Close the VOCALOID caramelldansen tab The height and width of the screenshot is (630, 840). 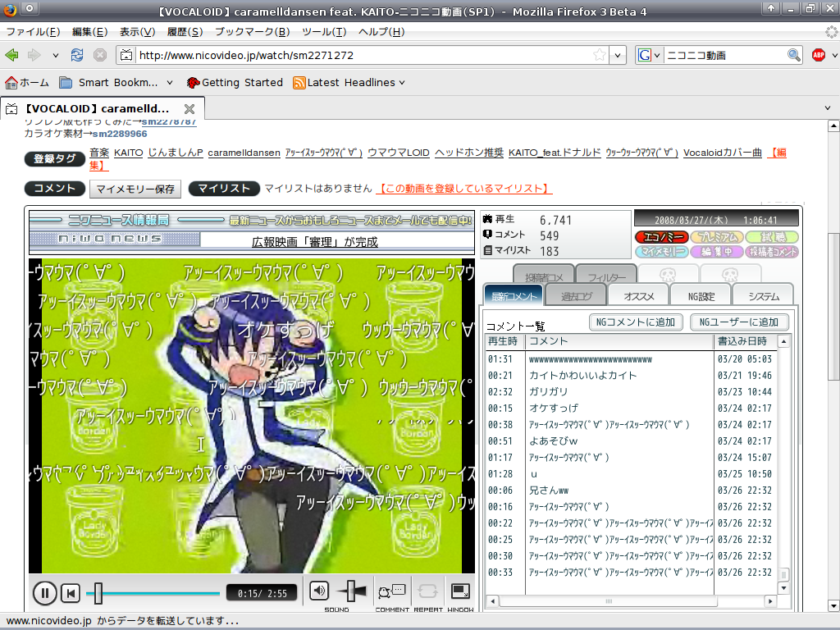click(x=189, y=109)
